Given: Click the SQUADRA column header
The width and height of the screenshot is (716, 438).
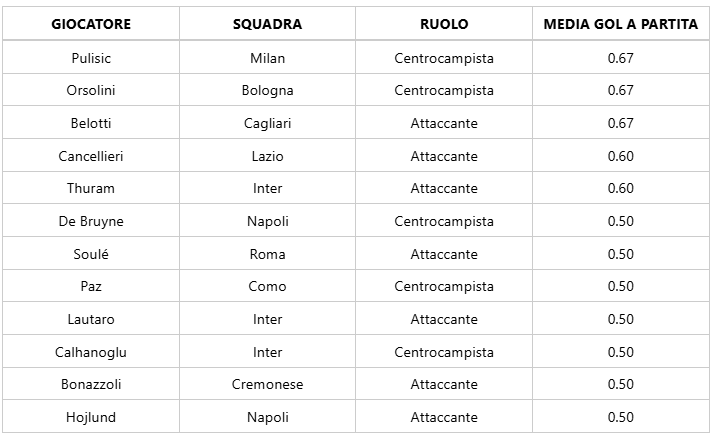Looking at the screenshot, I should coord(267,24).
